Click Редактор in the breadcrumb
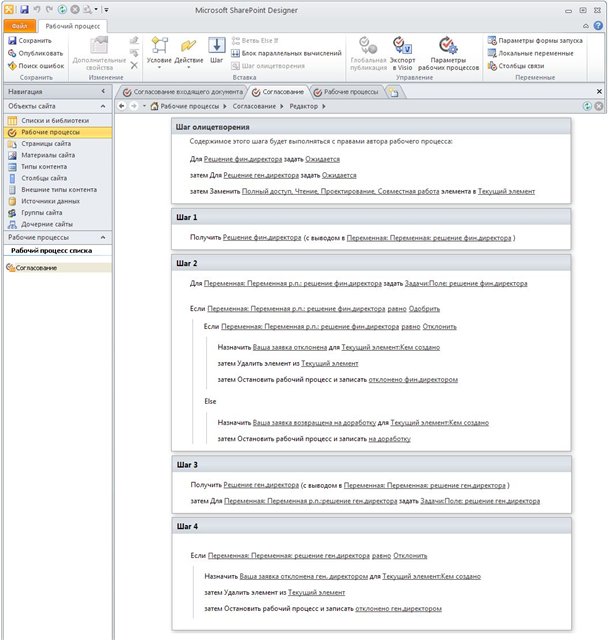 303,106
